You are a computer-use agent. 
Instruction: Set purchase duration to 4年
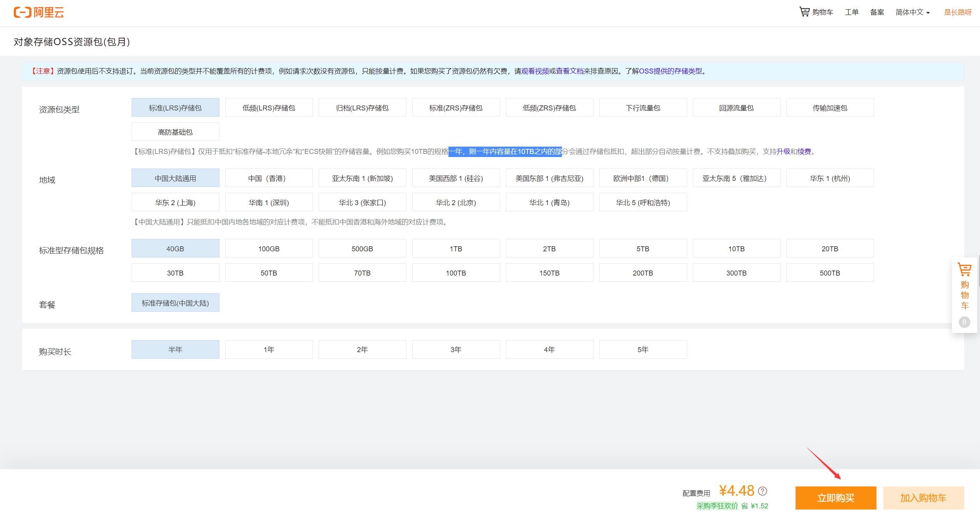(x=549, y=349)
